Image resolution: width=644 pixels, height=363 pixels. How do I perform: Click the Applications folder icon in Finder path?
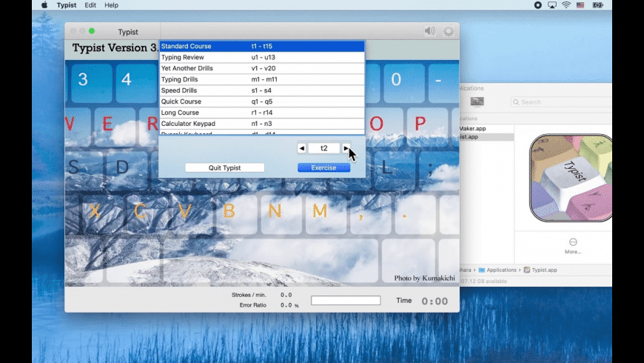point(482,270)
